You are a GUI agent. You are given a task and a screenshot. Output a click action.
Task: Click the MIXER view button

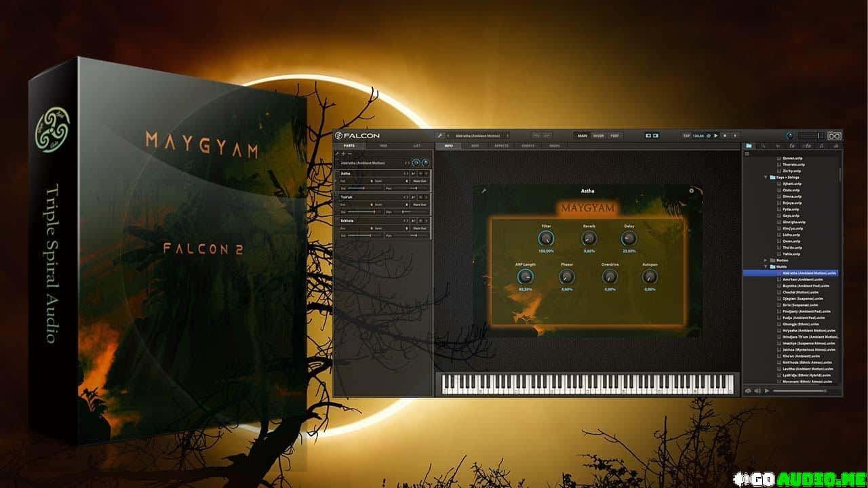click(x=598, y=136)
